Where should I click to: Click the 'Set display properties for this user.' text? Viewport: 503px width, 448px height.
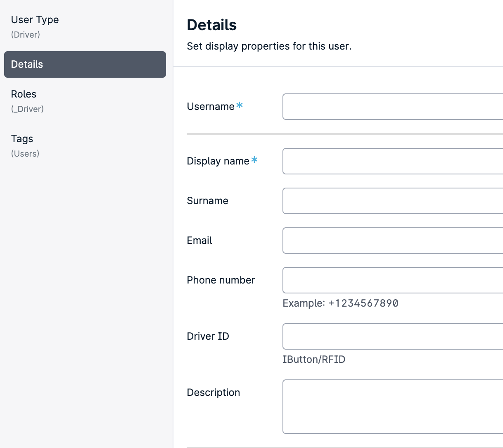269,46
